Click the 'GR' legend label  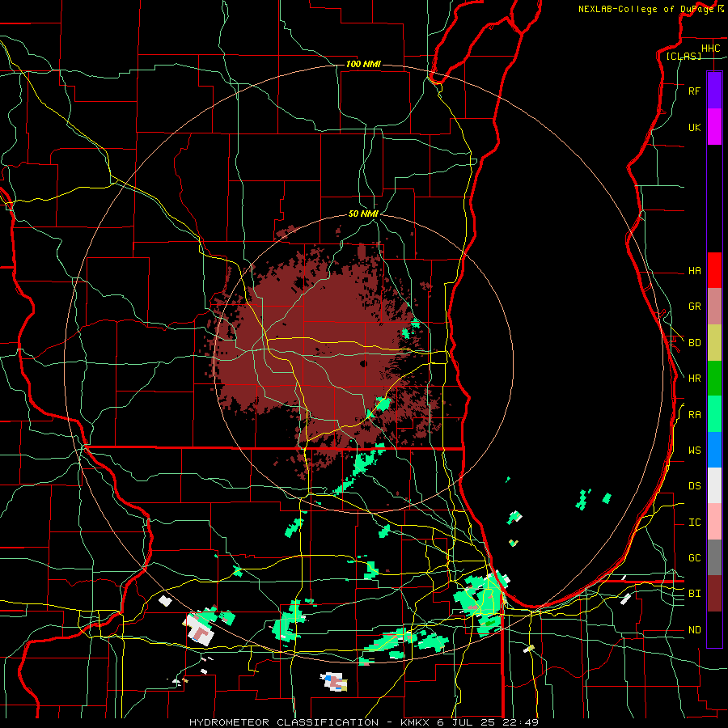click(694, 307)
